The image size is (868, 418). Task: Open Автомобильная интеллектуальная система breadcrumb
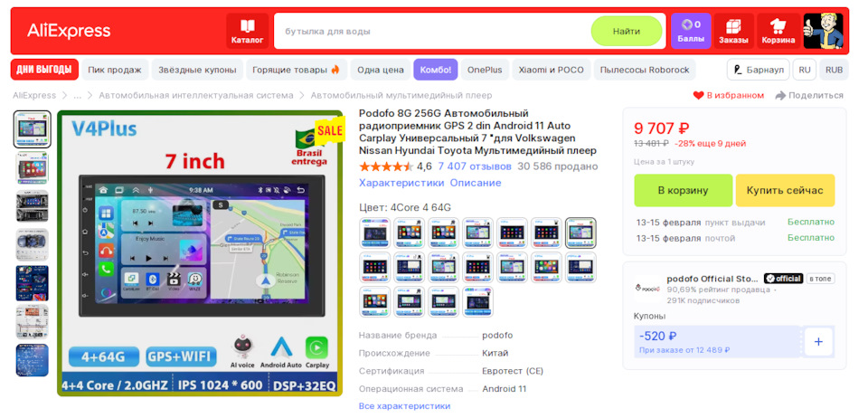(x=196, y=95)
